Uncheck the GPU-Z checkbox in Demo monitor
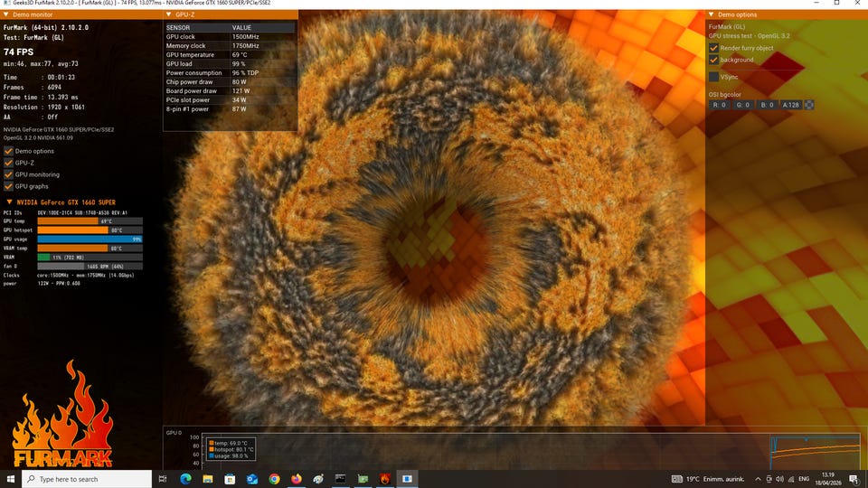 [8, 163]
